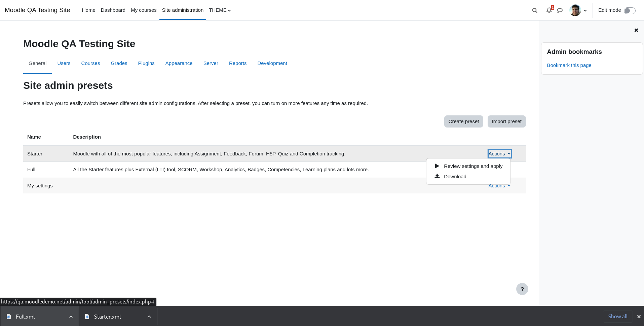Open notifications bell icon
The height and width of the screenshot is (326, 644).
[x=549, y=10]
